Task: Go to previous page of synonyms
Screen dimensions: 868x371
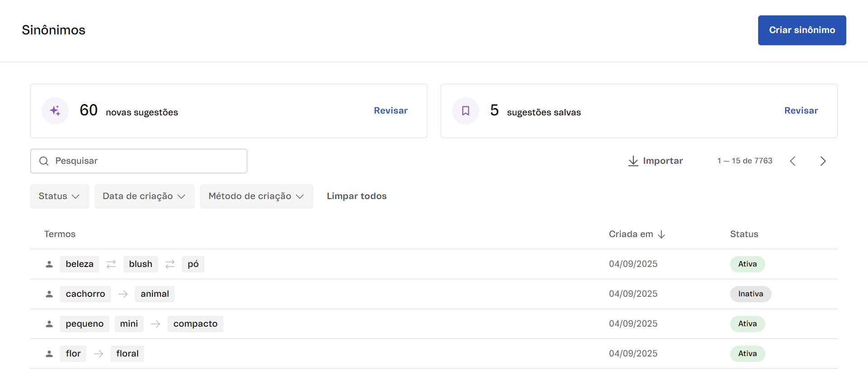Action: [x=793, y=161]
